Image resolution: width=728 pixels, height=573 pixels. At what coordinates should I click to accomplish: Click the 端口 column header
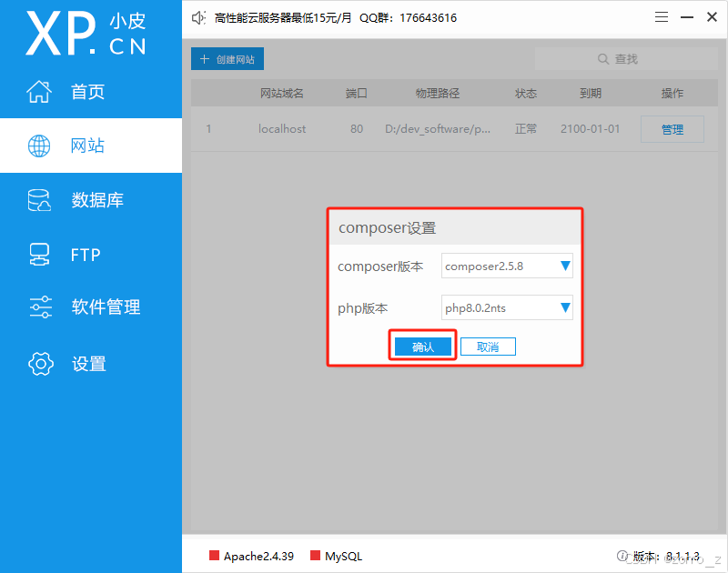(x=357, y=94)
